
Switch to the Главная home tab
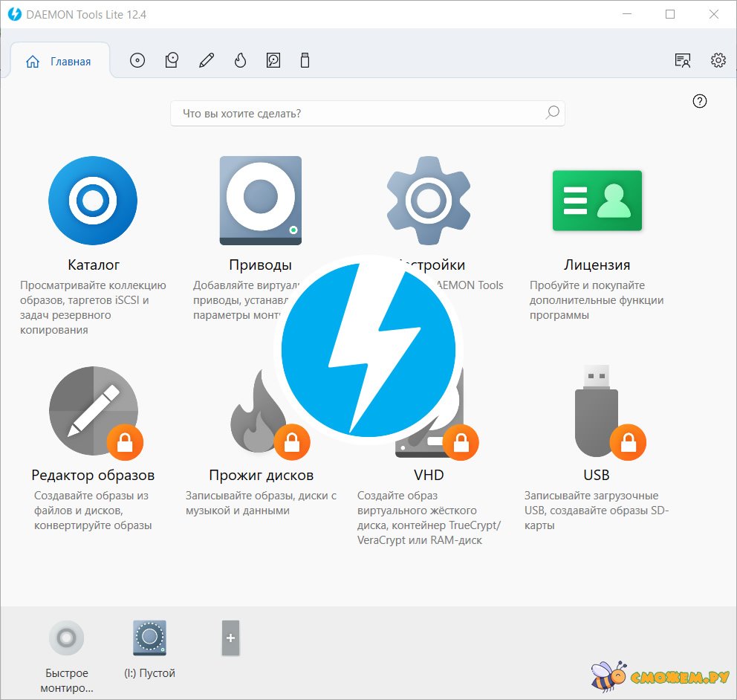[59, 62]
